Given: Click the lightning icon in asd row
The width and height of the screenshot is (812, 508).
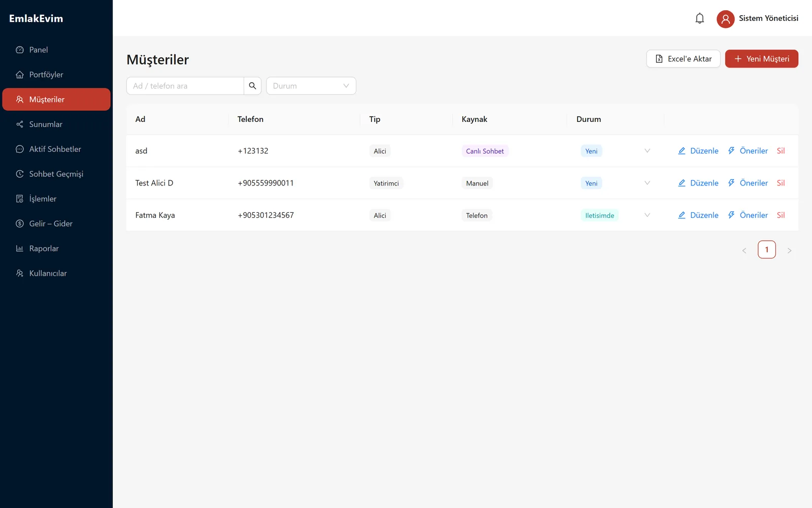Looking at the screenshot, I should (731, 151).
